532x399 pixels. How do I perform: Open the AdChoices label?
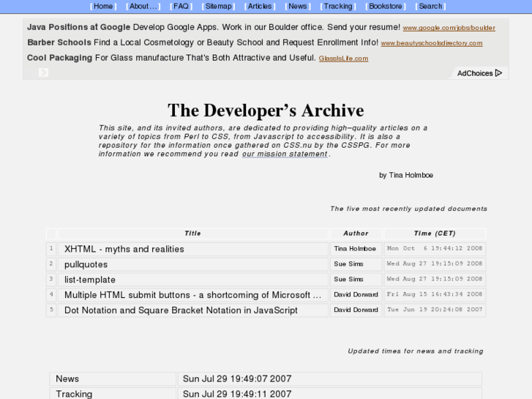[x=475, y=73]
